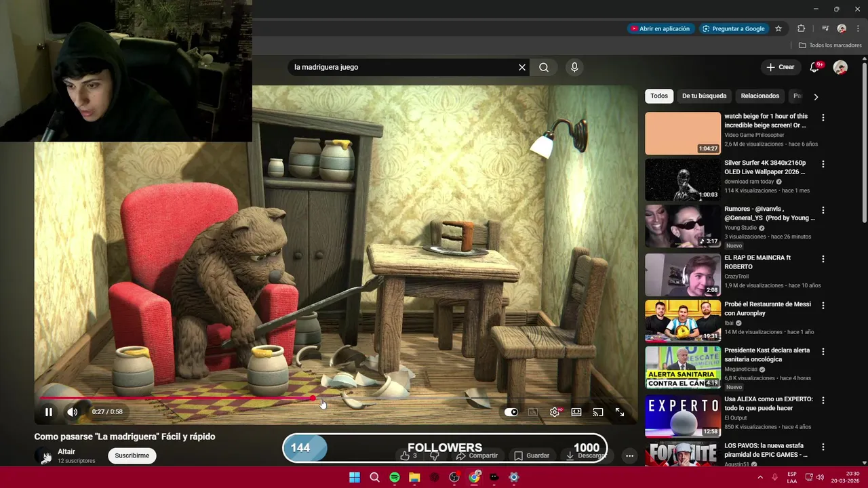Screen dimensions: 868x488
Task: Show hidden tray icons chevron
Action: pyautogui.click(x=760, y=477)
